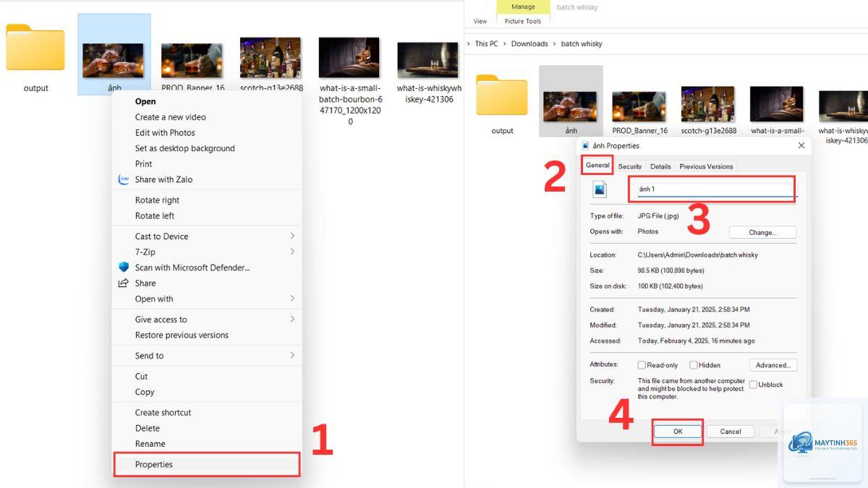This screenshot has height=488, width=868.
Task: Click Zalo icon beside Share with Zalo
Action: click(x=124, y=179)
